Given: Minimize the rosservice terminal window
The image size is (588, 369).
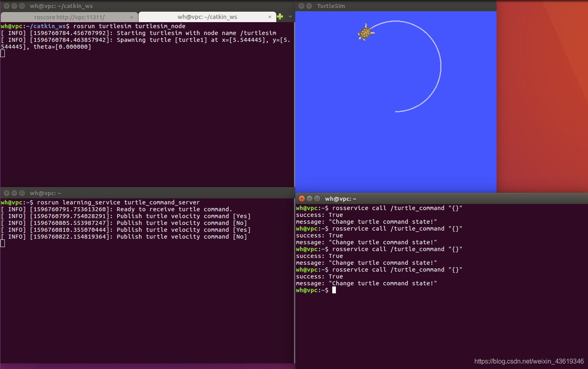Looking at the screenshot, I should (309, 198).
